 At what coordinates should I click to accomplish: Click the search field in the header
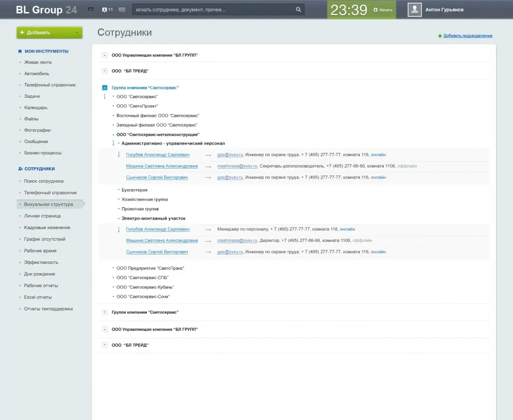click(x=213, y=10)
